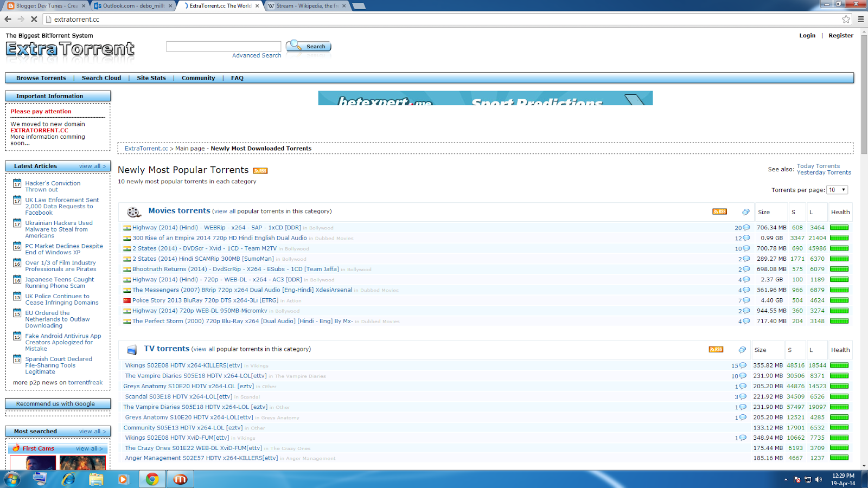Open Anger Management S02E57 torrent link
Screen dimensions: 868x488
(201, 458)
